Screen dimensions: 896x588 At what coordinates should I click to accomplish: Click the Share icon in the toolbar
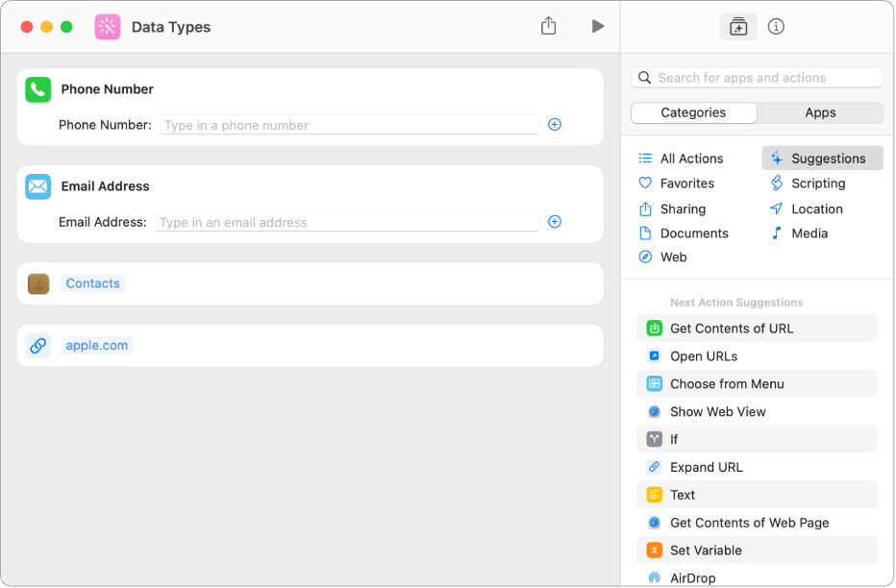pyautogui.click(x=548, y=27)
